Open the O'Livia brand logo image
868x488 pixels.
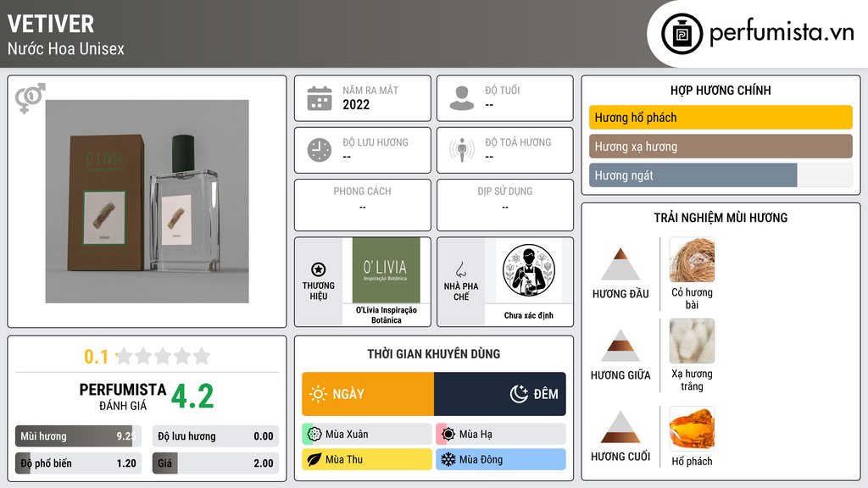click(387, 270)
